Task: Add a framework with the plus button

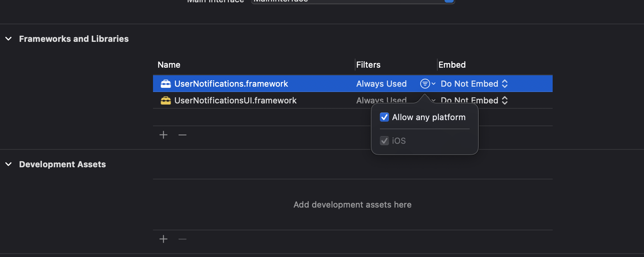Action: [x=163, y=135]
